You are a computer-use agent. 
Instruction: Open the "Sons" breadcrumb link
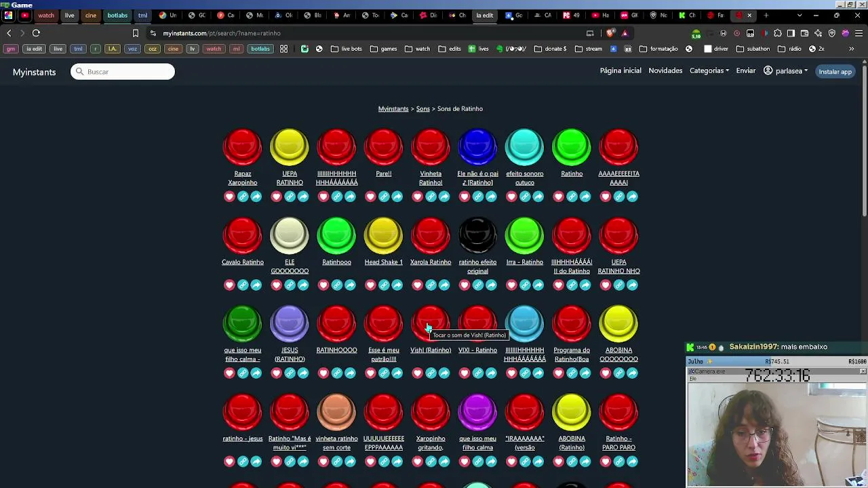[x=423, y=109]
